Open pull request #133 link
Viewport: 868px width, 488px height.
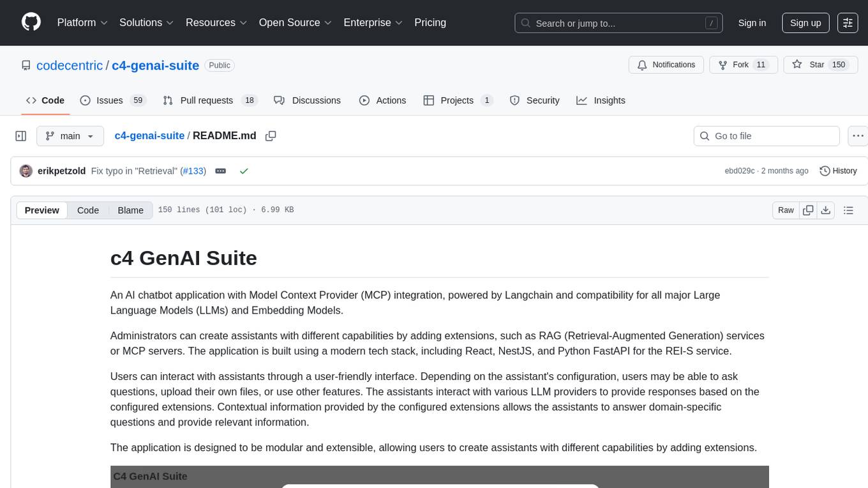pyautogui.click(x=193, y=171)
